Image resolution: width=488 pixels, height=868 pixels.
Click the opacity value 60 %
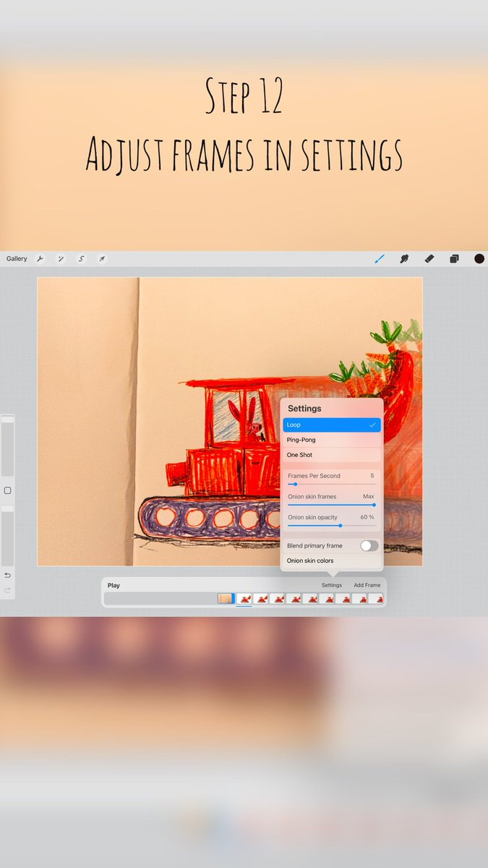click(x=367, y=518)
